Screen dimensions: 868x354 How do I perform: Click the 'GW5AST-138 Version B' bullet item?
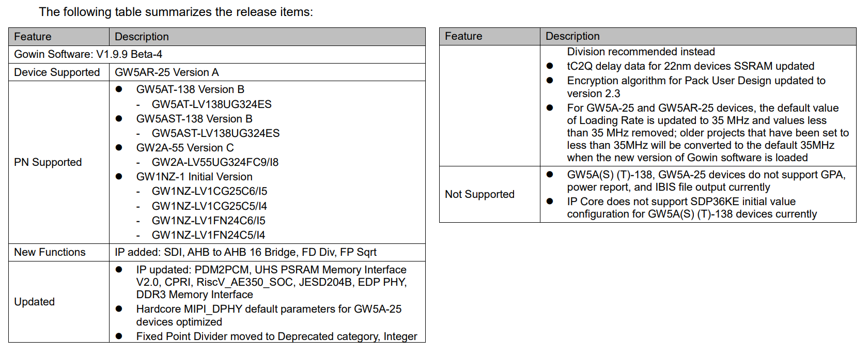point(194,119)
